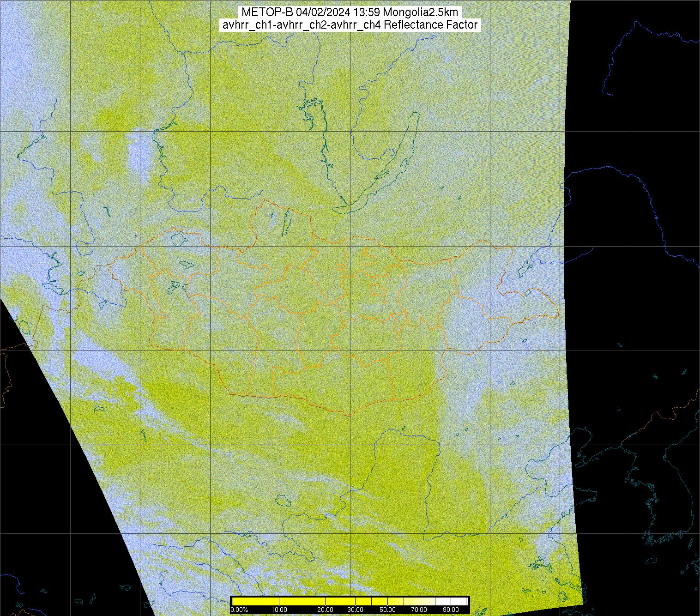This screenshot has width=700, height=616.
Task: Click the "50.00" label on the color bar
Action: pos(387,610)
